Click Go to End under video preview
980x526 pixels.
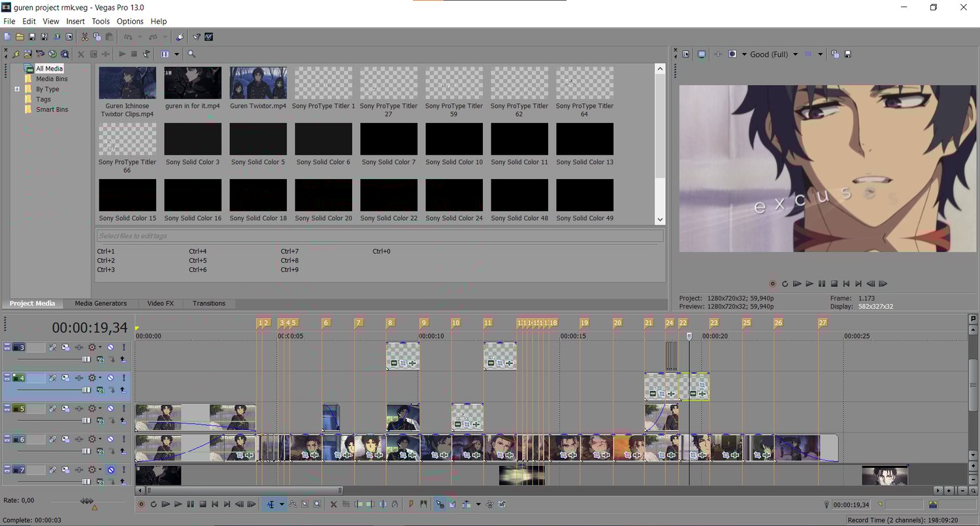[x=858, y=284]
